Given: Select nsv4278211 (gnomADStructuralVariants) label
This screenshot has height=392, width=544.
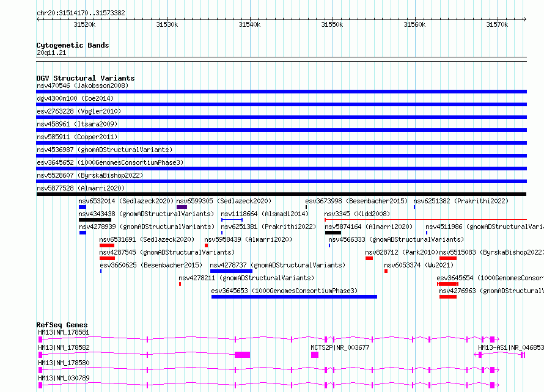Looking at the screenshot, I should [246, 278].
